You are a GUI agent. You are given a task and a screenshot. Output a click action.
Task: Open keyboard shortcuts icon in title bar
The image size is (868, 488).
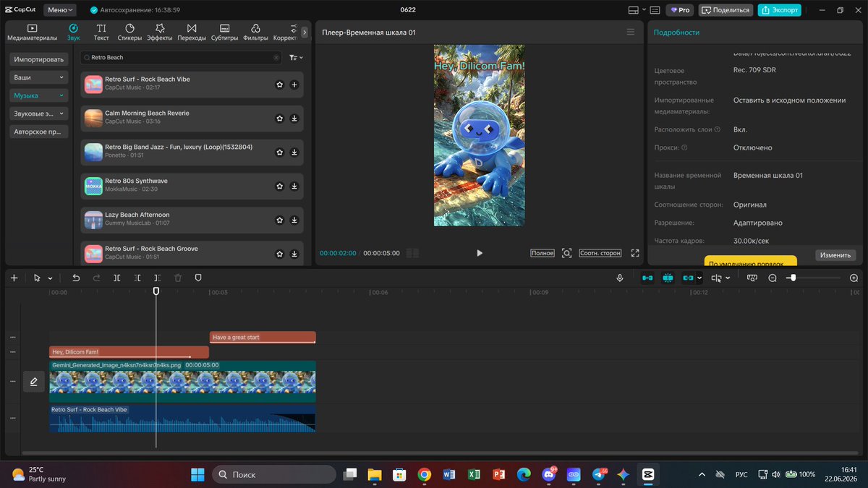(x=655, y=10)
